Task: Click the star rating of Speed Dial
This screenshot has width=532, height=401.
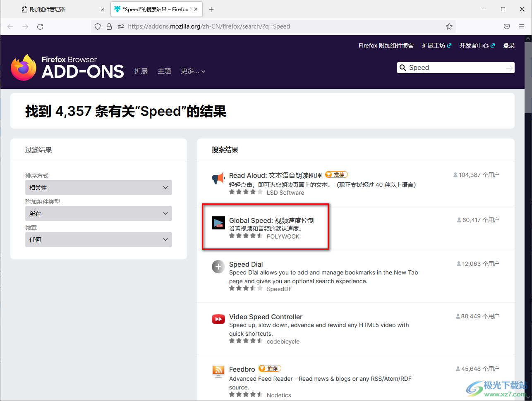Action: (x=246, y=289)
